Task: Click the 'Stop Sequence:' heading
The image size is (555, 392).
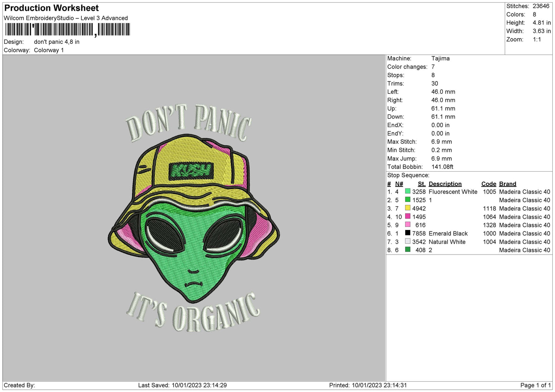Action: 408,175
